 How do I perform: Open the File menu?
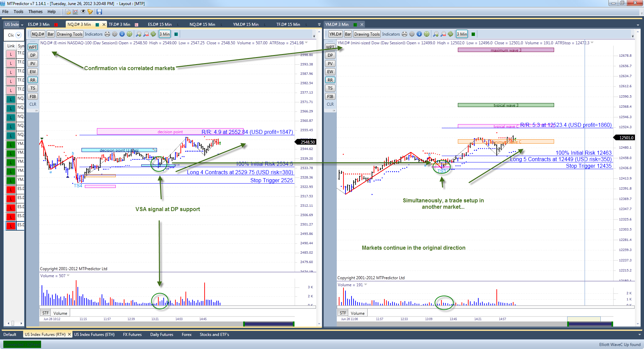5,11
